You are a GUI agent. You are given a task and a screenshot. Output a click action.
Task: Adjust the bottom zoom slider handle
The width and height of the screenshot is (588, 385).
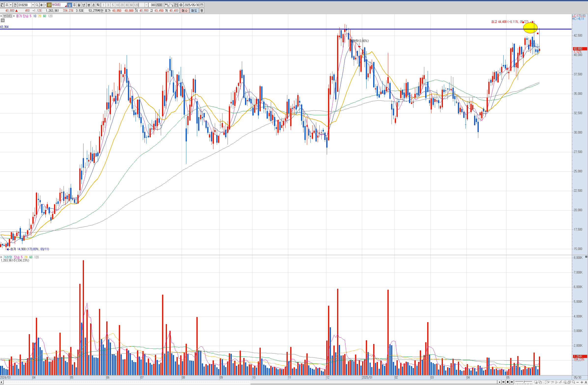coord(524,382)
